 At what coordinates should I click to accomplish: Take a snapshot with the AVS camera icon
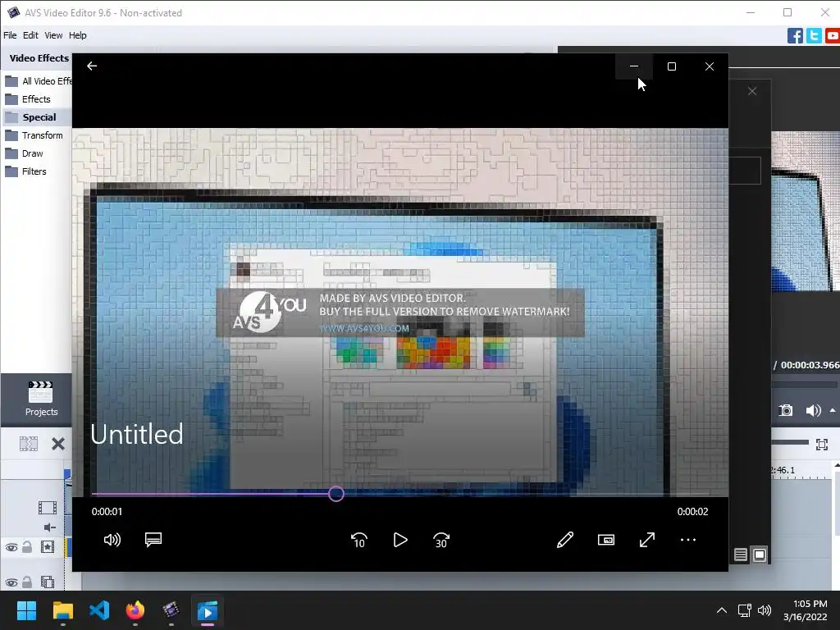click(x=785, y=410)
